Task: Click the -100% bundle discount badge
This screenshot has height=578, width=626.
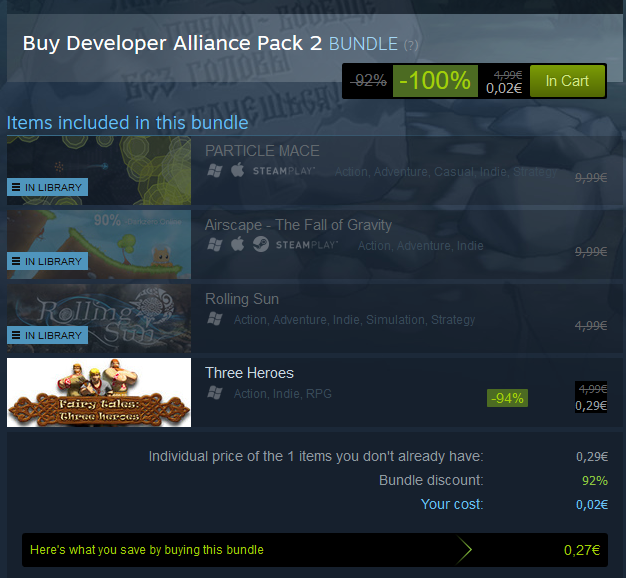Action: (435, 81)
